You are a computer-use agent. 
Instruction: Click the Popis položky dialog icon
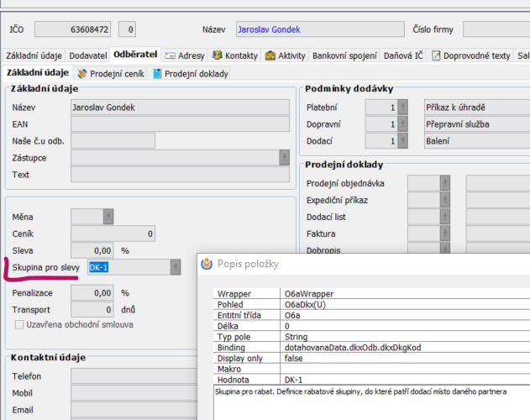point(207,264)
